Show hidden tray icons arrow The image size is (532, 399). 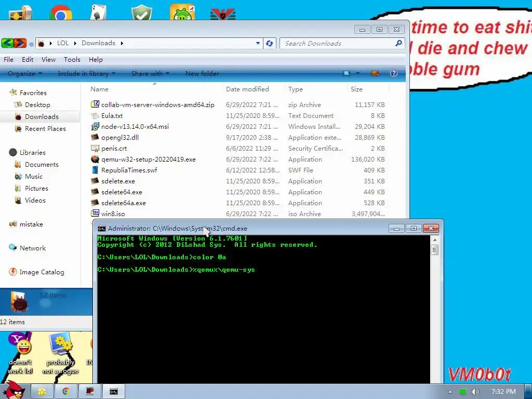point(450,392)
